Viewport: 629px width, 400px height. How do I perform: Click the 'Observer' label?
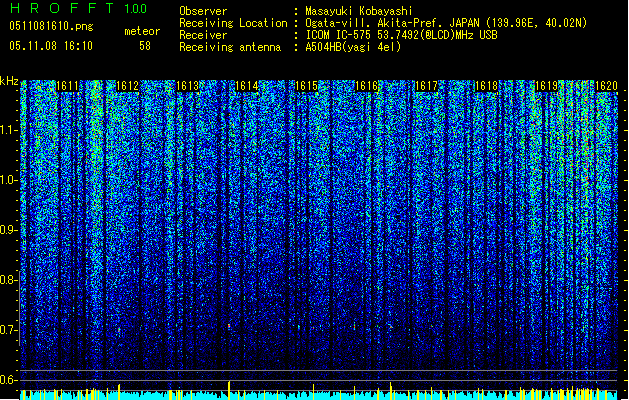pyautogui.click(x=203, y=11)
